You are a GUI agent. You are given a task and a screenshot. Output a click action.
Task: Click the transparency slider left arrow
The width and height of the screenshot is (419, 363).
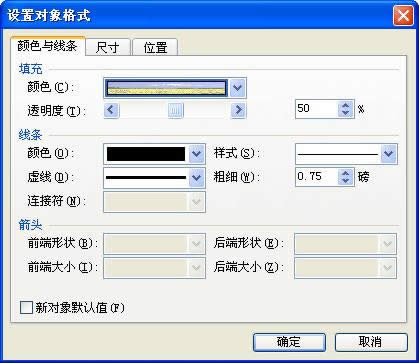coord(111,110)
